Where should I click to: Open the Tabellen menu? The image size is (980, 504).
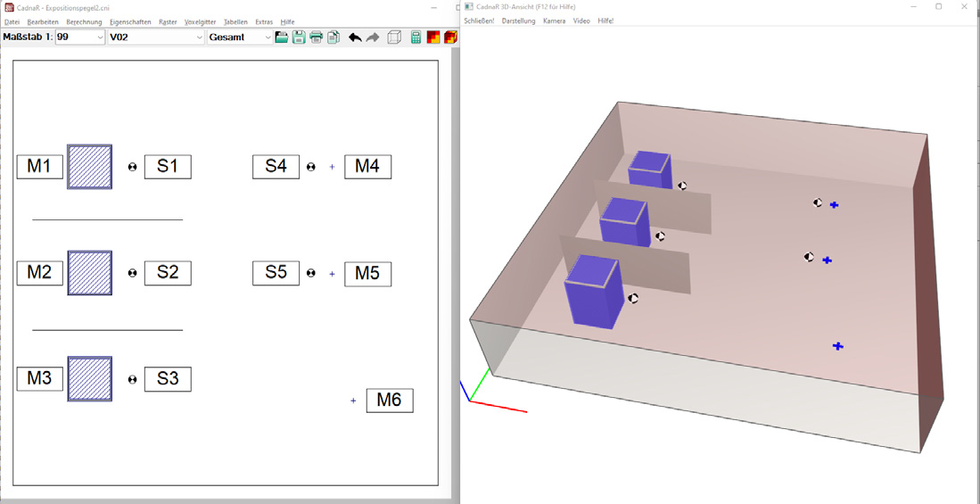pyautogui.click(x=235, y=22)
